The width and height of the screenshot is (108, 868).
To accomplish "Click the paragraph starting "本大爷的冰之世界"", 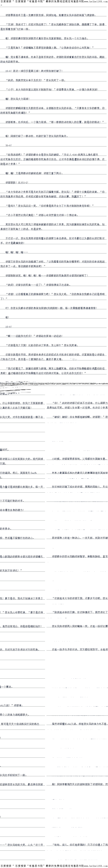I will tap(54, 194).
